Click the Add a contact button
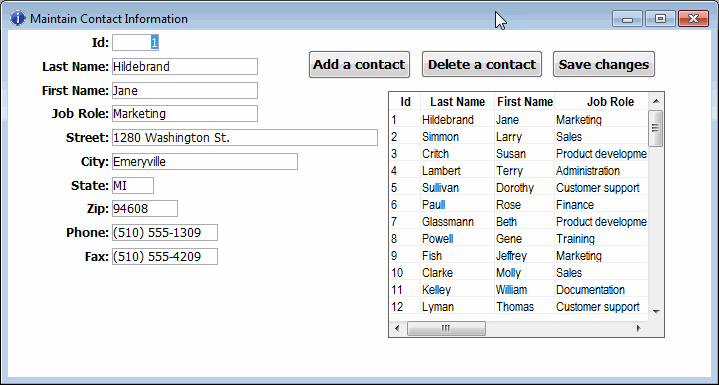Screen dimensions: 719x385 359,65
